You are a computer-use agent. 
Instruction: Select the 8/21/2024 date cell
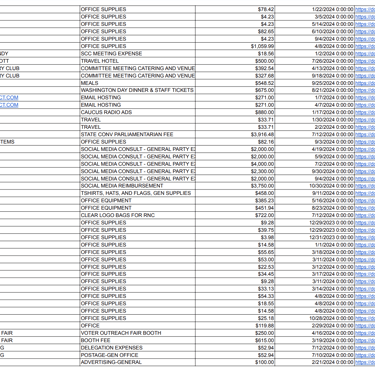click(x=315, y=90)
